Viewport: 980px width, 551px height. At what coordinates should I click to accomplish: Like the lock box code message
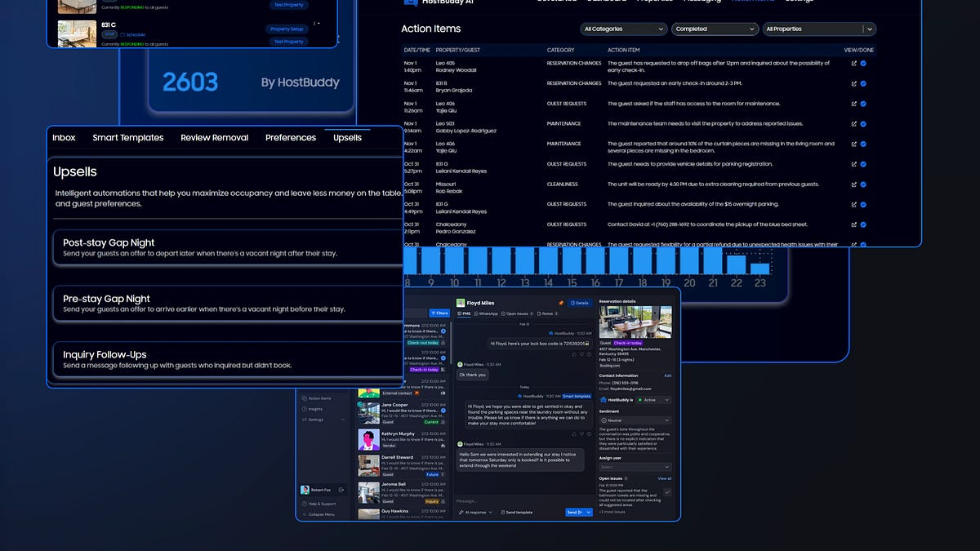click(574, 354)
